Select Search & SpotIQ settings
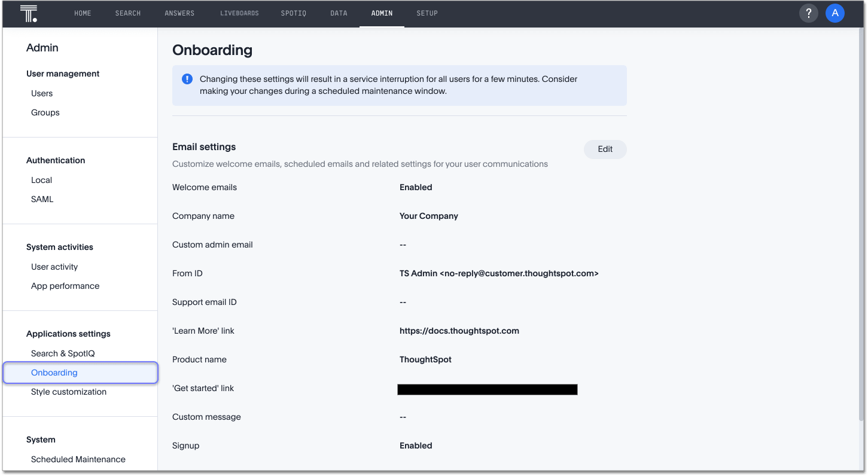The image size is (868, 476). click(x=62, y=353)
